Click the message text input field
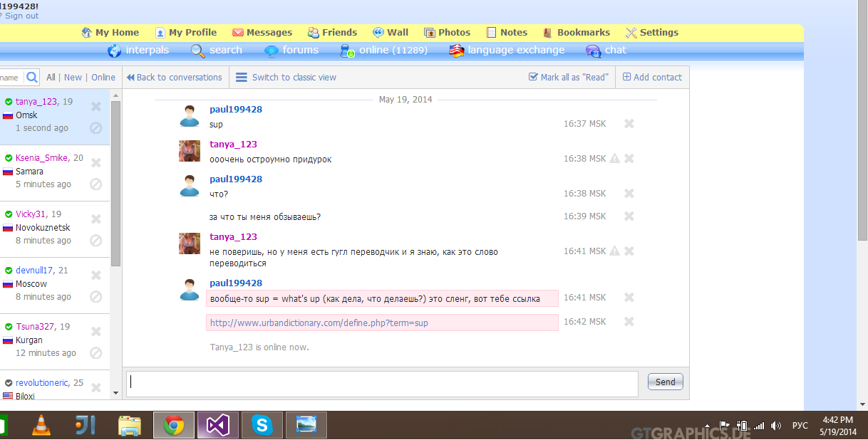This screenshot has width=868, height=440. pos(382,383)
